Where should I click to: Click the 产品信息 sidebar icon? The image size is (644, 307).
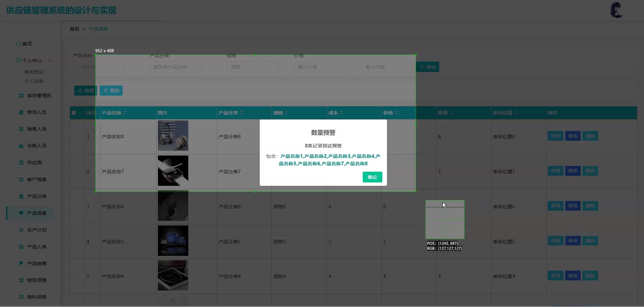(x=21, y=213)
